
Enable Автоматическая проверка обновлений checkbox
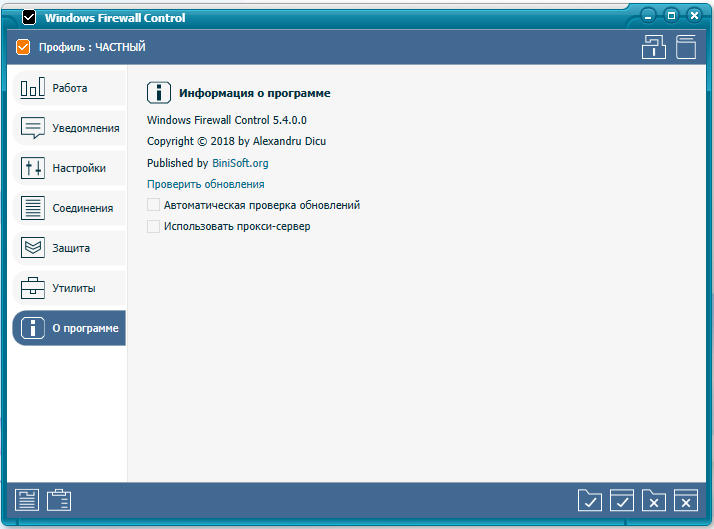(153, 205)
